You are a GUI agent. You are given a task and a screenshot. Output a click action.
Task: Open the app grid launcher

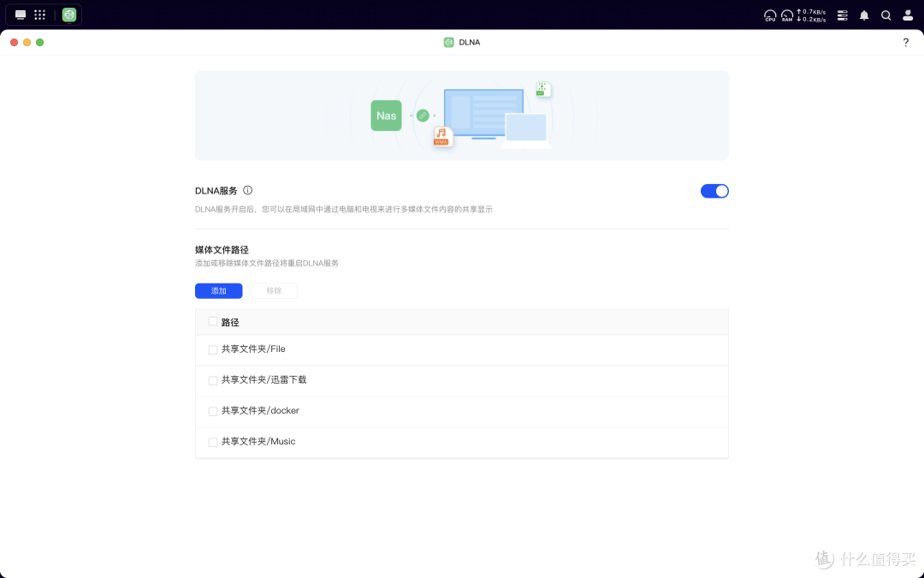(x=40, y=15)
